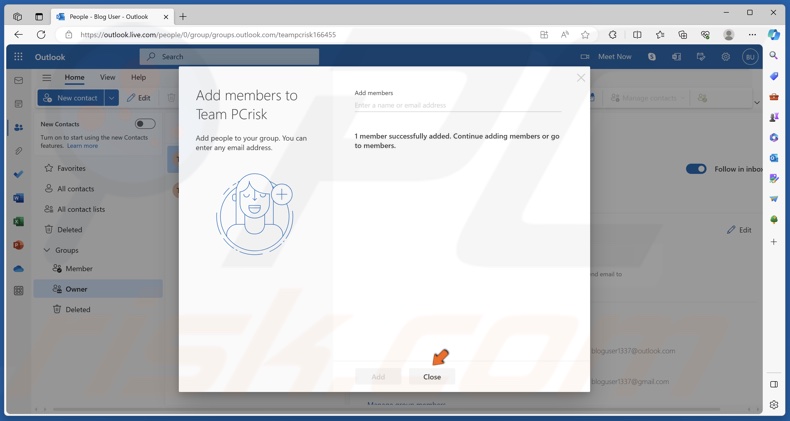790x421 pixels.
Task: Add this page to favorites star
Action: pyautogui.click(x=585, y=35)
